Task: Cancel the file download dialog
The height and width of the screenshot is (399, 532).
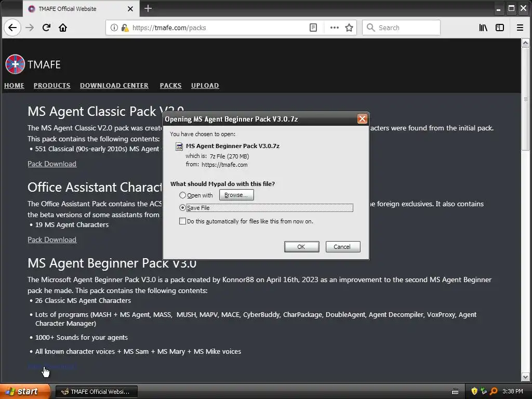Action: (x=343, y=247)
